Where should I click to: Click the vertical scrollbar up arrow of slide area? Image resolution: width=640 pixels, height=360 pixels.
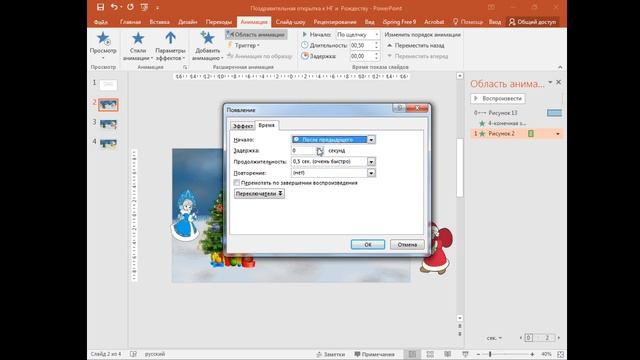(460, 76)
